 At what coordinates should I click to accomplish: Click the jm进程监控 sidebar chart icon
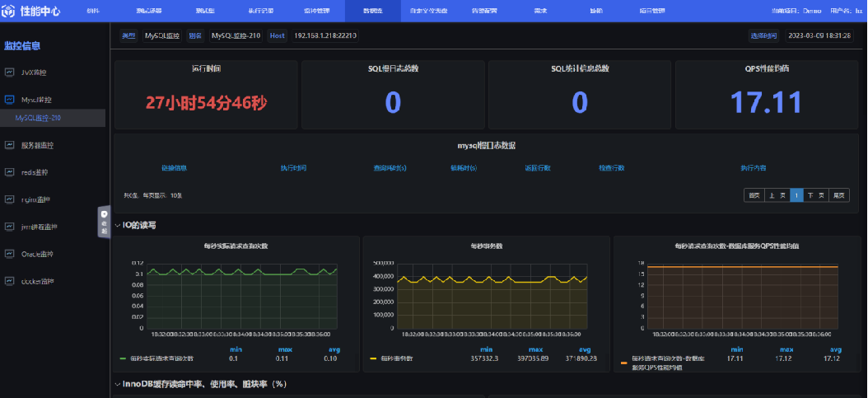coord(9,227)
